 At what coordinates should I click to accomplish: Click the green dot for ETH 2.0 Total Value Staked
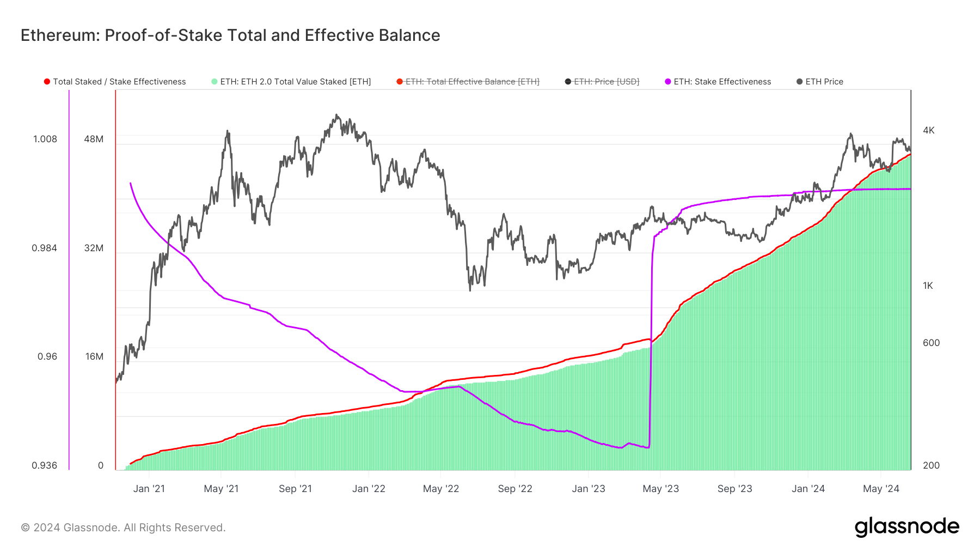215,82
